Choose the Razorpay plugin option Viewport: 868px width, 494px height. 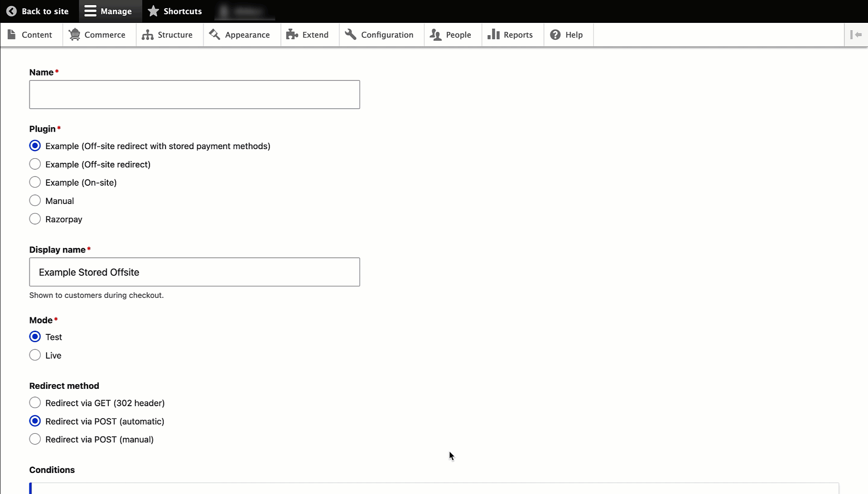[x=35, y=219]
